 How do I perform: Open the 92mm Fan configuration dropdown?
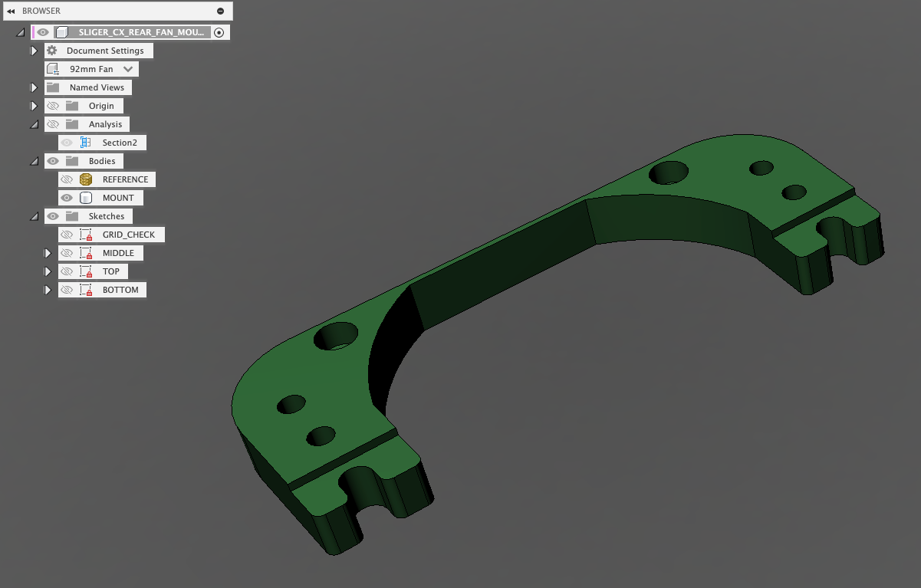pyautogui.click(x=128, y=69)
